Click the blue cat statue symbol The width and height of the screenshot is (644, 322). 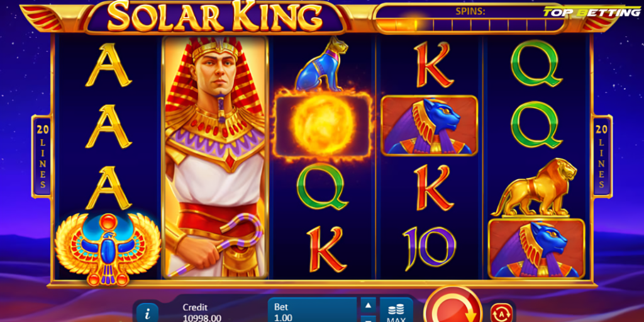click(321, 64)
